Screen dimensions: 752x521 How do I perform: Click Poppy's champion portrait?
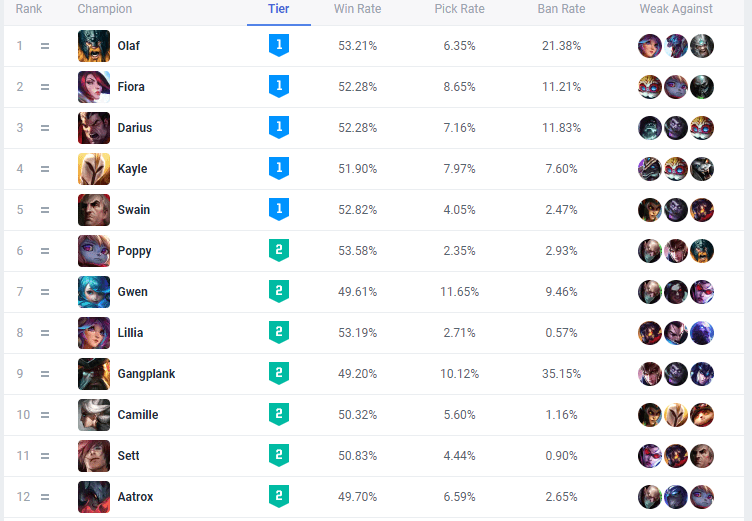(94, 251)
